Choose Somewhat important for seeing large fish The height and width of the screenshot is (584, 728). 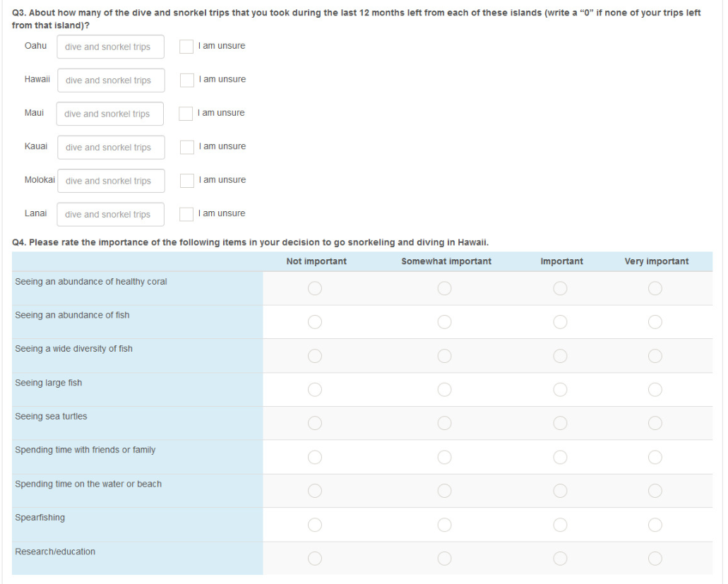point(444,390)
